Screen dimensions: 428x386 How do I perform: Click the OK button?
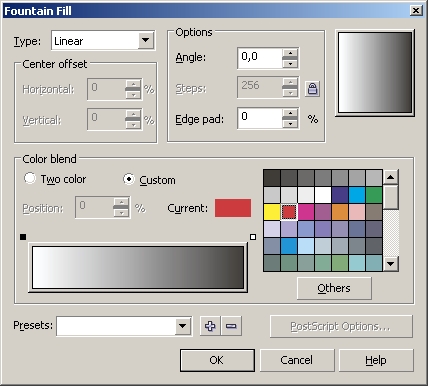(217, 360)
